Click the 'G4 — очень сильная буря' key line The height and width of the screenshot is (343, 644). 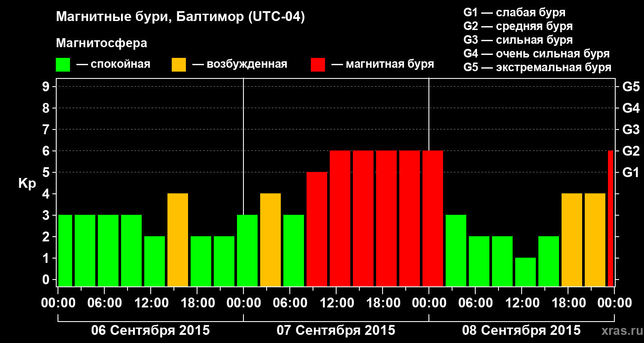click(x=537, y=54)
